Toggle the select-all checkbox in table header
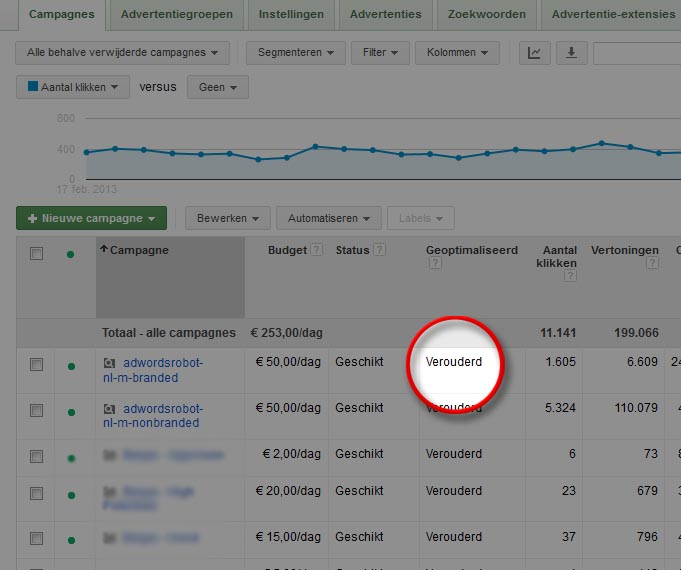Screen dimensions: 681x570 coord(37,254)
